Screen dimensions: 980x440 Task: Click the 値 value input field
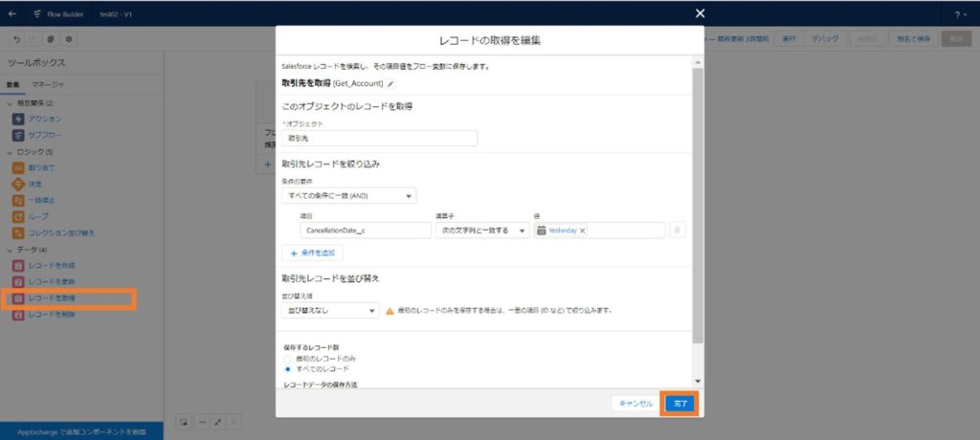coord(599,230)
